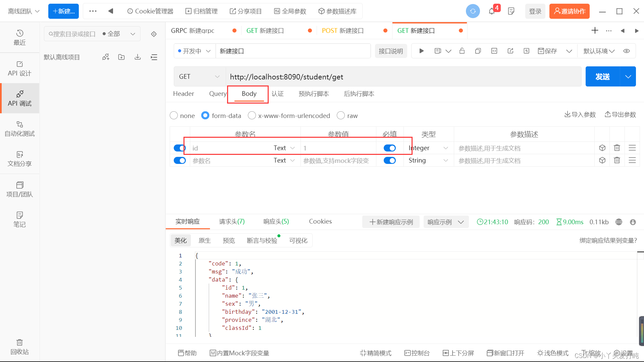
Task: Toggle environment eye visibility icon
Action: click(x=627, y=51)
